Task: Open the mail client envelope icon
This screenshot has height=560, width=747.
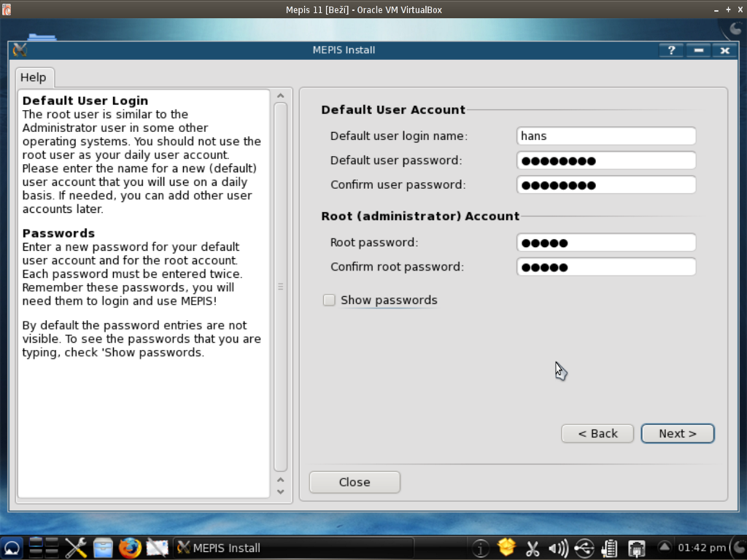Action: (x=157, y=548)
